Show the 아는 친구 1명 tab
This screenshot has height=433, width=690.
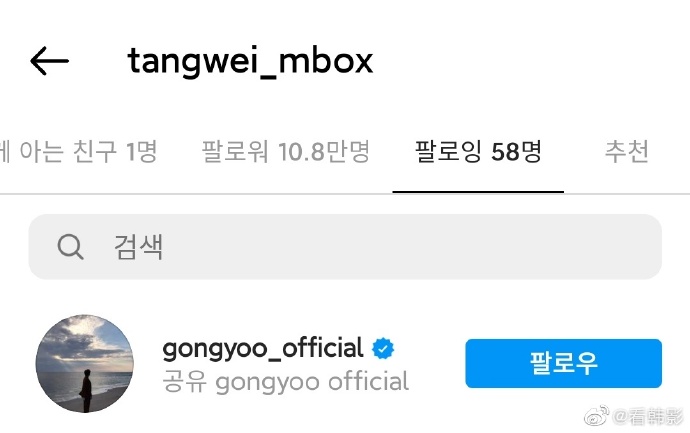pyautogui.click(x=79, y=151)
